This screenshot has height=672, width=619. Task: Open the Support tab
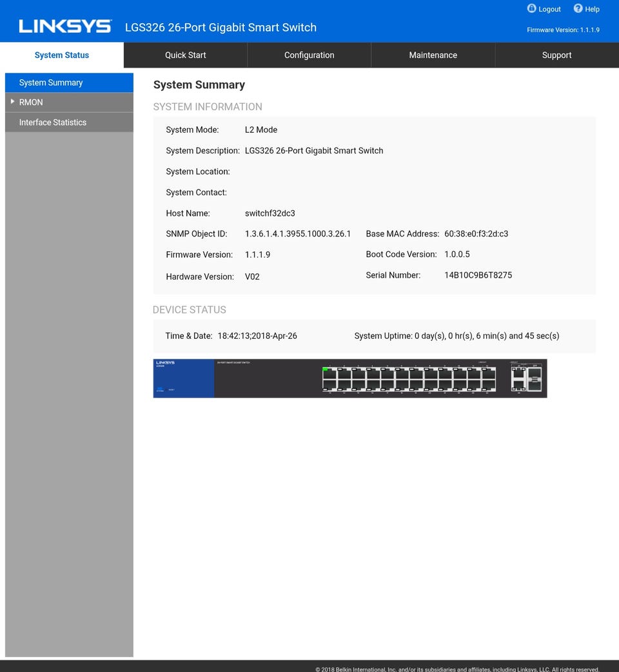557,55
